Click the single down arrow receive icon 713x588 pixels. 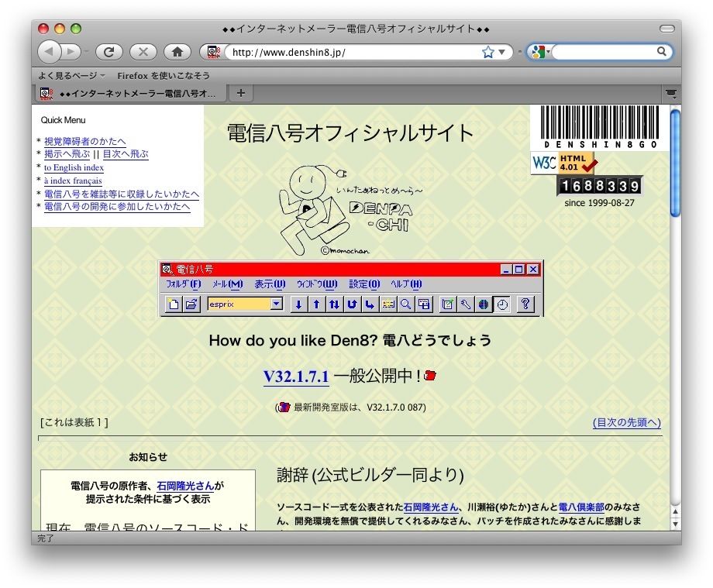[298, 304]
